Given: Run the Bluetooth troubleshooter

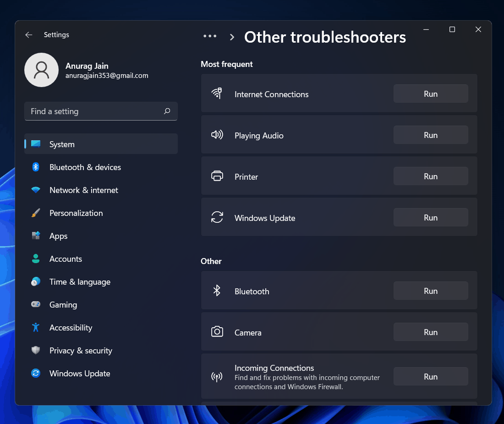Looking at the screenshot, I should pos(431,291).
